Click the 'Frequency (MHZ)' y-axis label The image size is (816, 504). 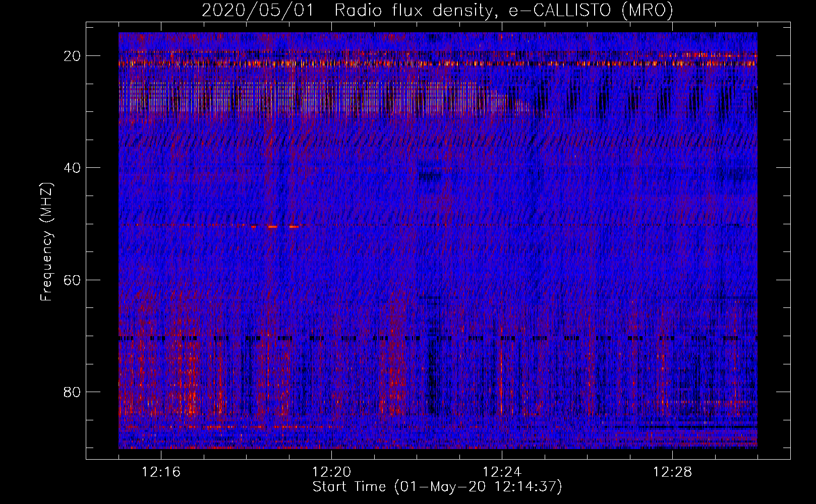[x=46, y=242]
